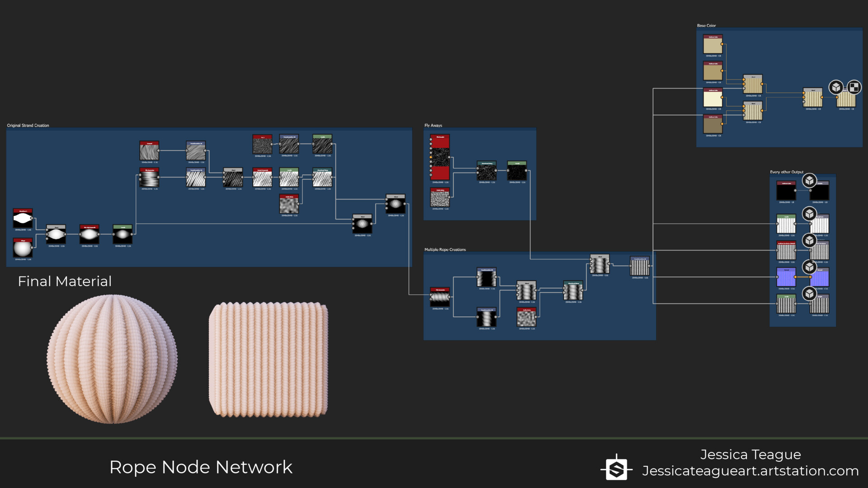Select the Multiple Rope Creations frame title
868x488 pixels.
click(445, 249)
